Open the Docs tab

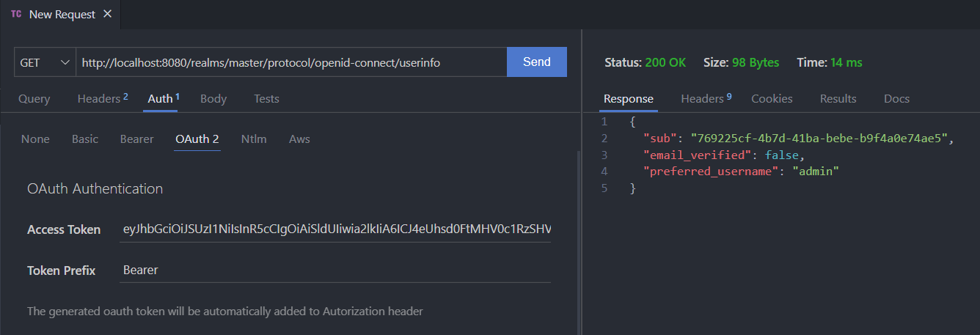896,99
